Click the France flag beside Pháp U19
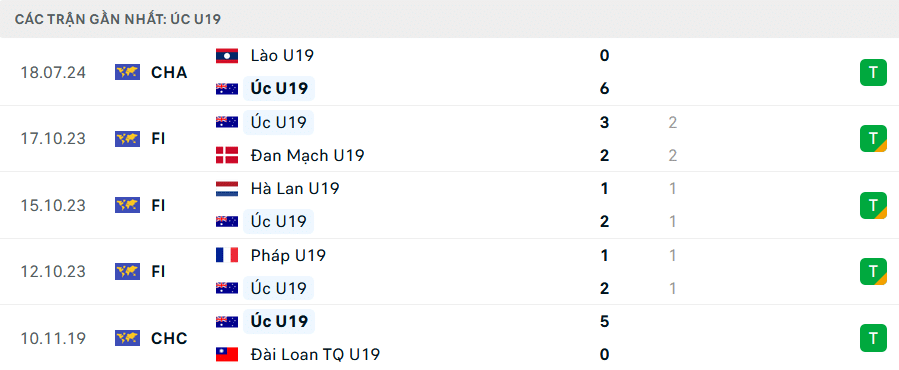 click(227, 255)
